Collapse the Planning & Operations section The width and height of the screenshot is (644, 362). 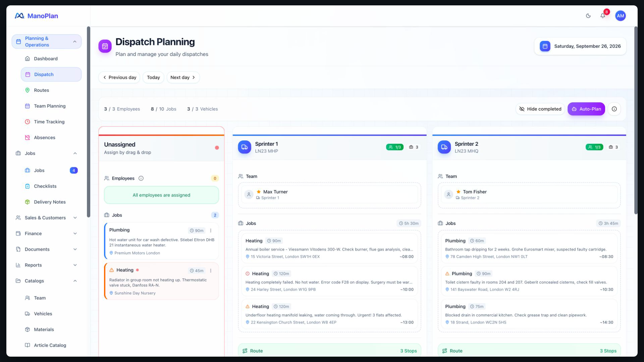tap(47, 42)
